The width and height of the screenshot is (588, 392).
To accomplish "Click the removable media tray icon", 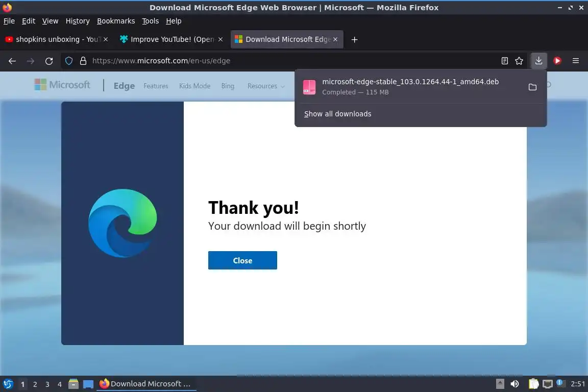I will [x=500, y=384].
